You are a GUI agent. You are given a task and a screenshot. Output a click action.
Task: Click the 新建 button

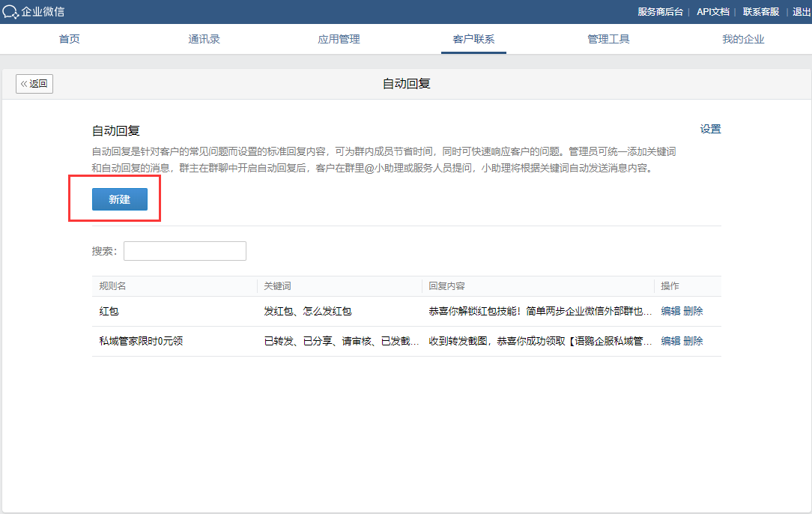click(120, 199)
